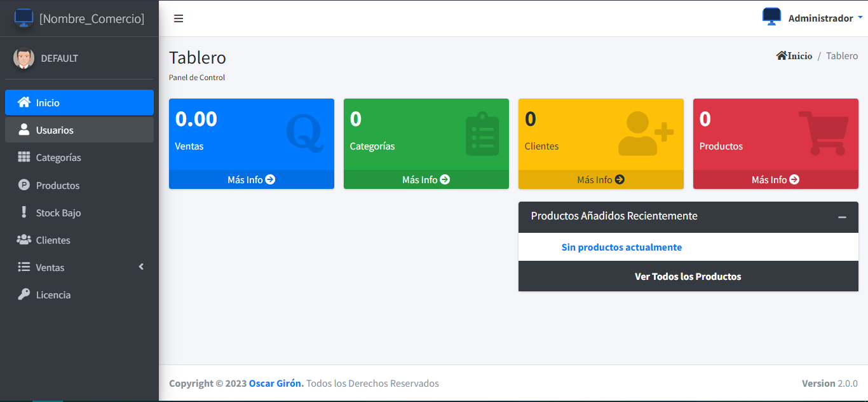Open Más Info on the Clientes card
Viewport: 868px width, 402px height.
pos(600,180)
